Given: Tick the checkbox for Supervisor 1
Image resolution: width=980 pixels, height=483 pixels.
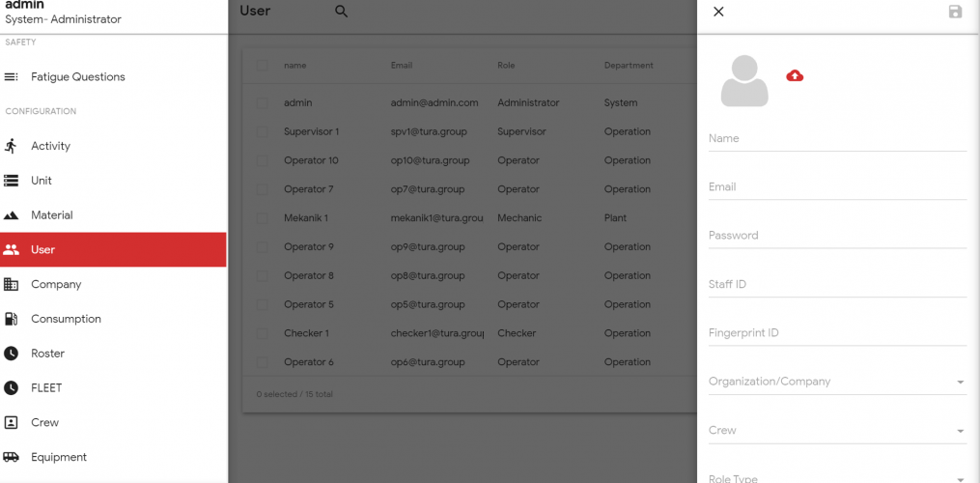Looking at the screenshot, I should [x=263, y=131].
